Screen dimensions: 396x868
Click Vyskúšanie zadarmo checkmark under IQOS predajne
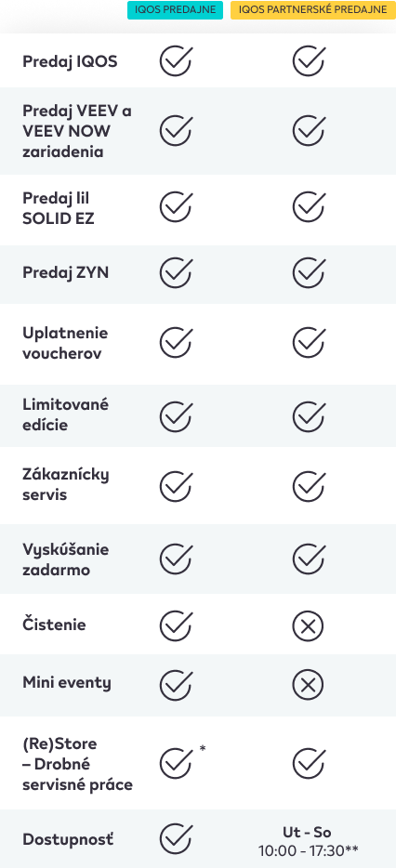point(176,559)
